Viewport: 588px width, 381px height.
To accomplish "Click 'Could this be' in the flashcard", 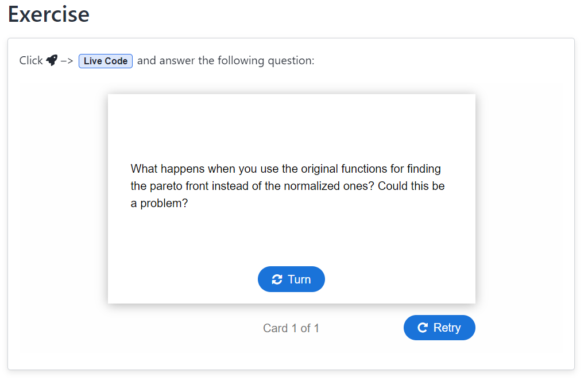I will [411, 186].
